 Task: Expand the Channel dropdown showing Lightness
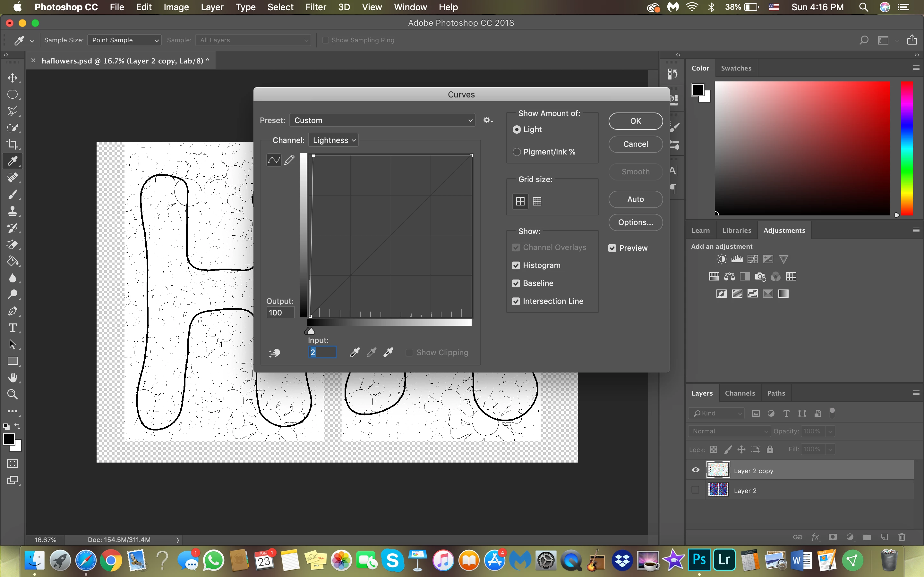coord(333,140)
